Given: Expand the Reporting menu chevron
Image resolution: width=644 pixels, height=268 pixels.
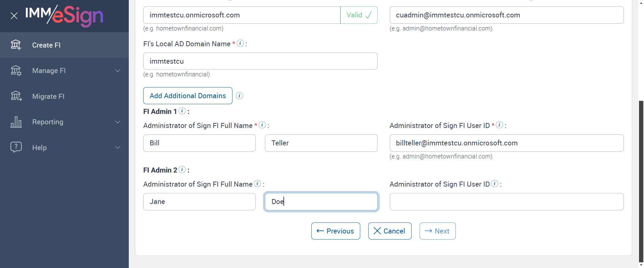Looking at the screenshot, I should [x=118, y=122].
